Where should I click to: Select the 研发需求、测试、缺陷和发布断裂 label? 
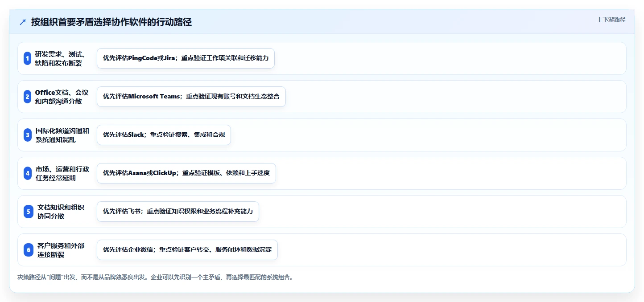[x=60, y=58]
